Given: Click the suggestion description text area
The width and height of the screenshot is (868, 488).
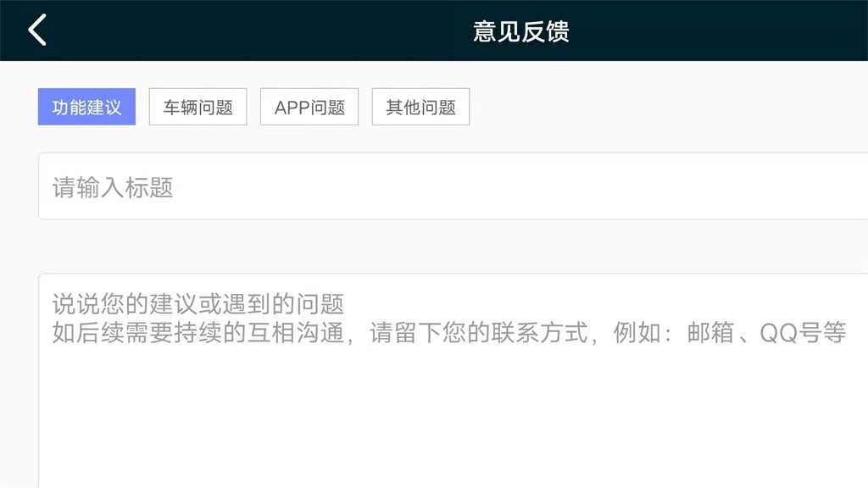Looking at the screenshot, I should tap(453, 380).
